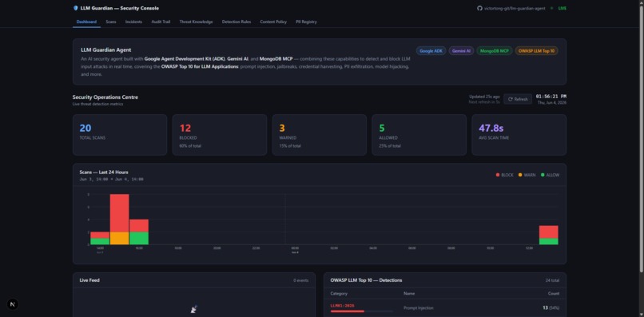Screen dimensions: 644x317
Task: Click the Gemini AI badge
Action: point(461,51)
